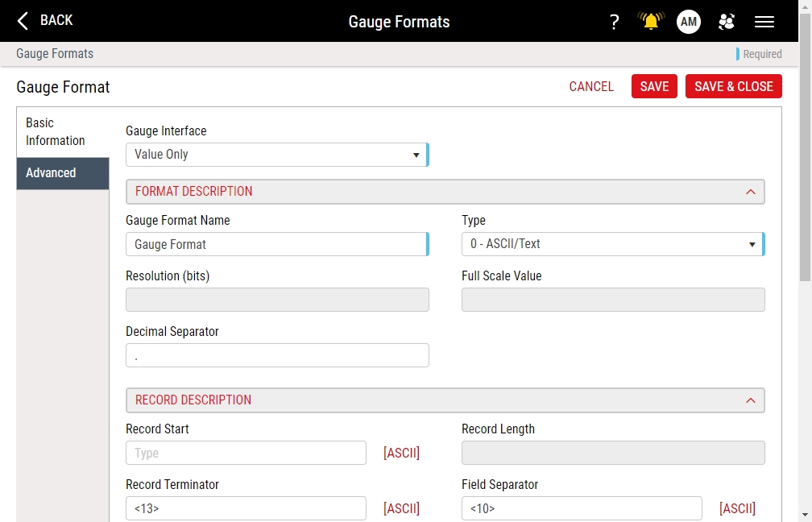Screen dimensions: 812x522
Task: Click the Record Start input field
Action: coord(246,453)
